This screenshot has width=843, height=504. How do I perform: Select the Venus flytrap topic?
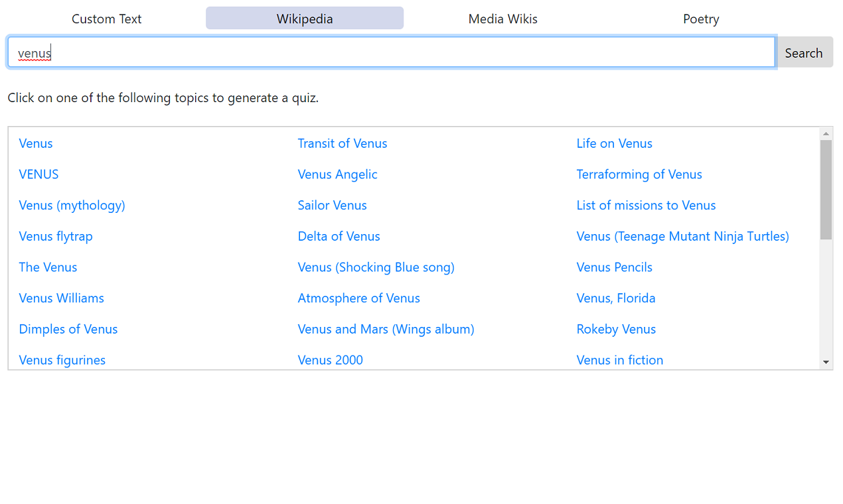(55, 236)
